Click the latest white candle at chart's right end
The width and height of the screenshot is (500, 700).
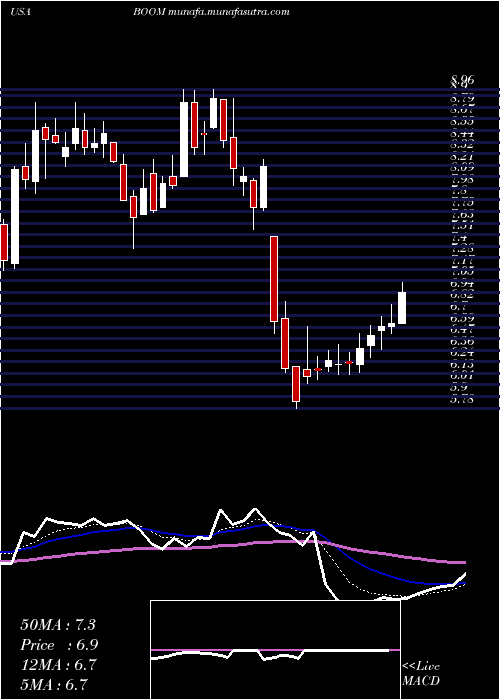402,308
